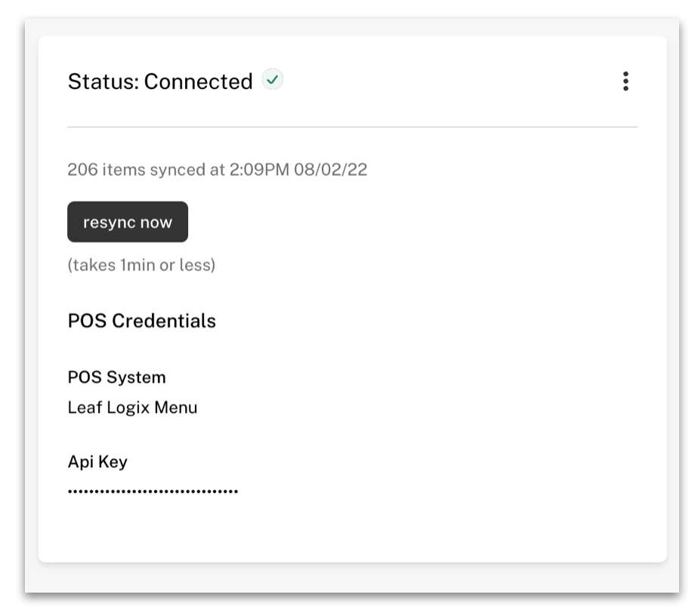695x616 pixels.
Task: Open the three-dot options menu
Action: click(625, 82)
